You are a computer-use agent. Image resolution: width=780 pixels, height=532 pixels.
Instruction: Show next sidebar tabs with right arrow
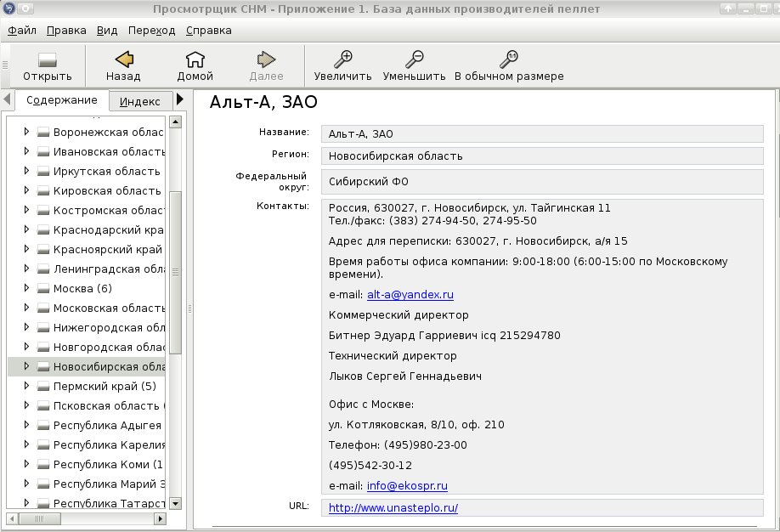(180, 99)
